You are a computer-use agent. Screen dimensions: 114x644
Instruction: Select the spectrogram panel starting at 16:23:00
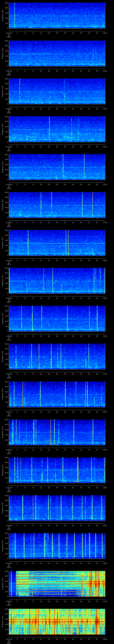(57, 91)
